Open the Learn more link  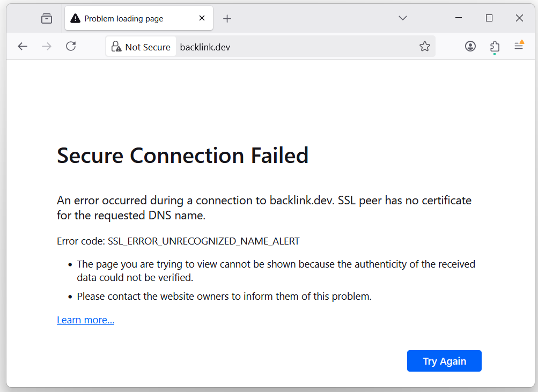pyautogui.click(x=85, y=320)
